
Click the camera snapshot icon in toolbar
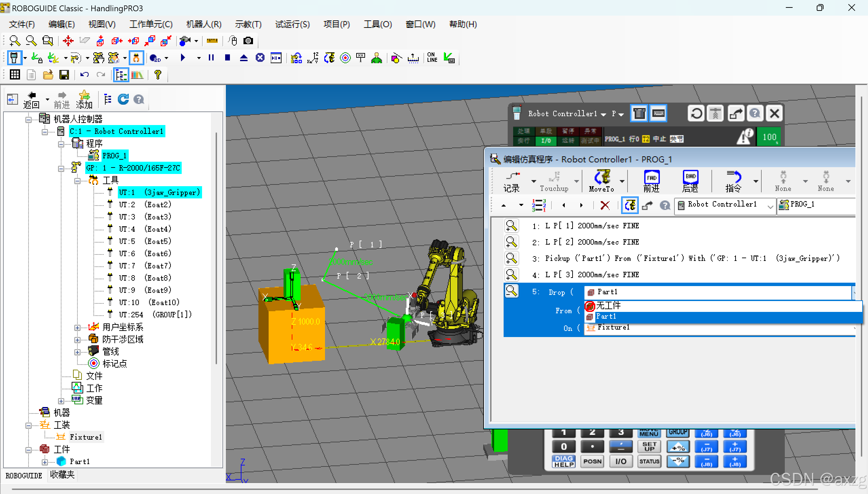(248, 41)
